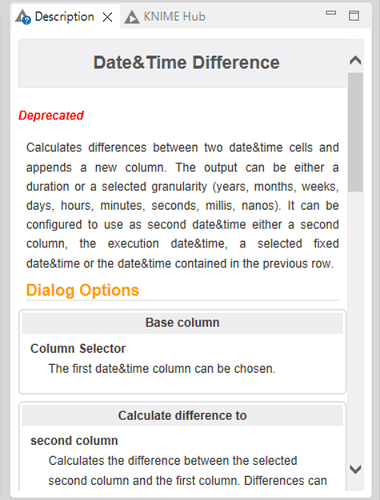Select the Description tab label
The image size is (380, 500).
point(65,17)
